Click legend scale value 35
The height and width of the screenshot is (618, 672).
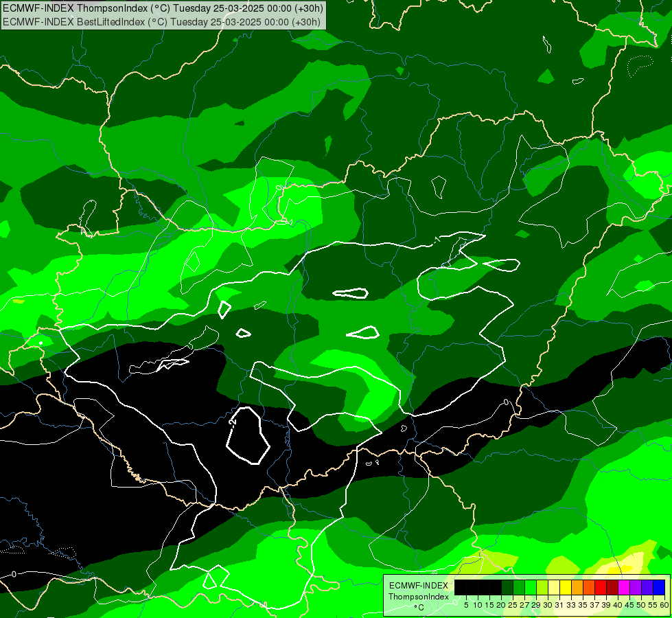583,605
